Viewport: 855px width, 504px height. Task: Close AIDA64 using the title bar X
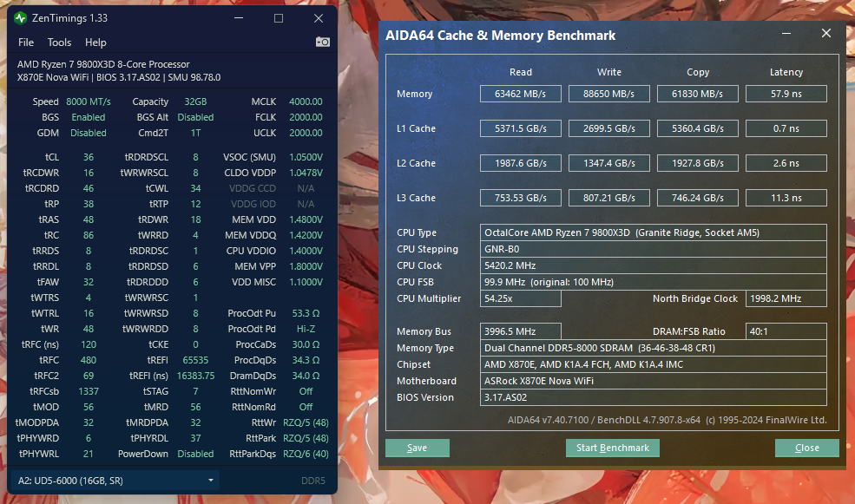tap(825, 34)
